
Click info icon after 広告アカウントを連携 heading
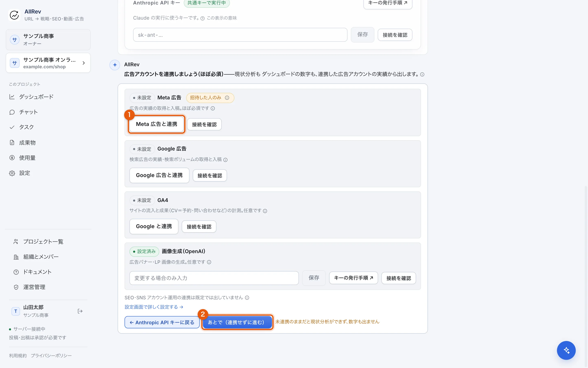pos(422,74)
